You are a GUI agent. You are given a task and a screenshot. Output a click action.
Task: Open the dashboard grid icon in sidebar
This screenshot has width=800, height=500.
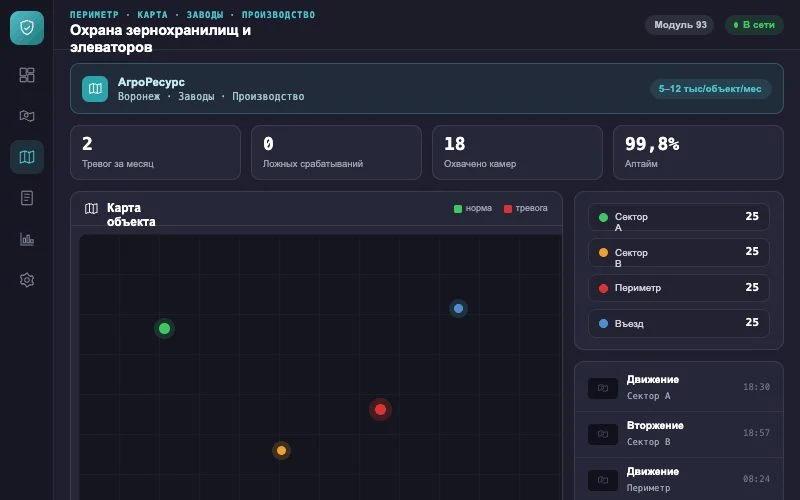[27, 75]
